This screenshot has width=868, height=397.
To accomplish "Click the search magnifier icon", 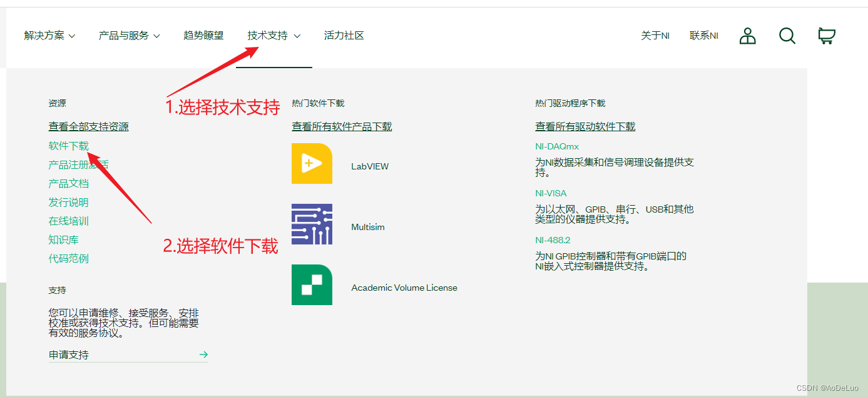I will tap(787, 36).
